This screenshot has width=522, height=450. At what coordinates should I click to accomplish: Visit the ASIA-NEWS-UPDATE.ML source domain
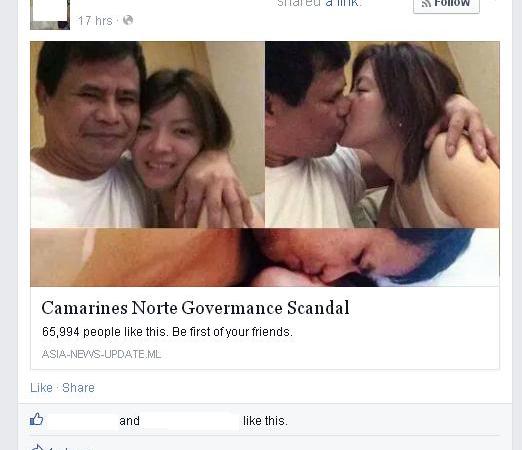pos(102,354)
